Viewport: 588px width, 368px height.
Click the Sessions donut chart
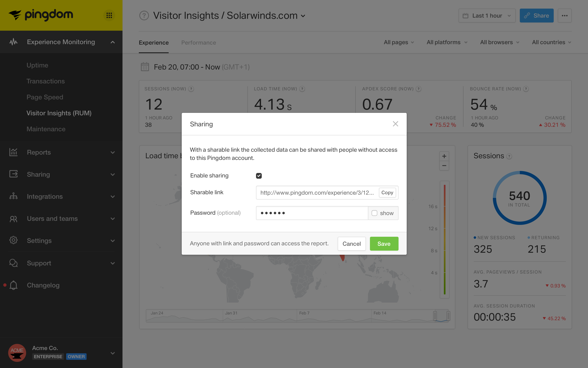click(x=519, y=198)
